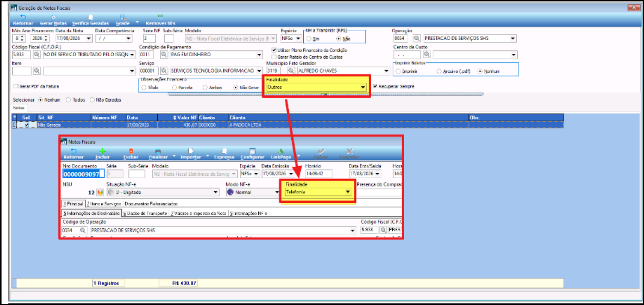Click the search icon beside Código Fiscal 5.933

(37, 55)
